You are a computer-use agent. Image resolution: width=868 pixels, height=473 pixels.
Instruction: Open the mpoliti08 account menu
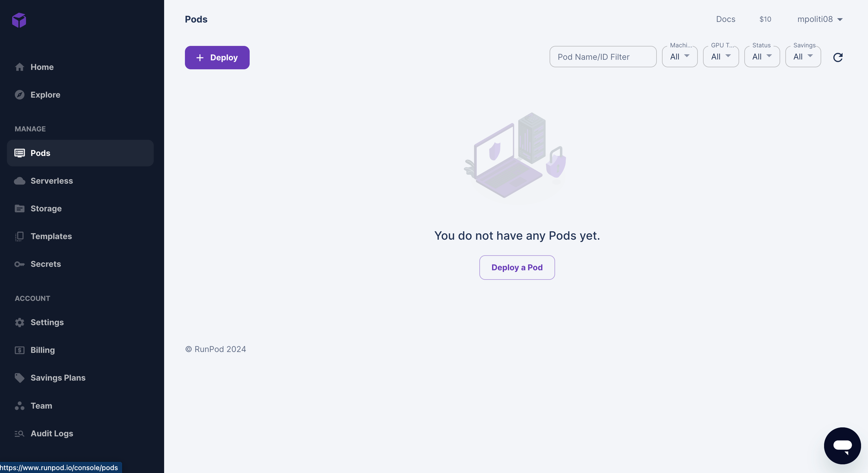(x=820, y=19)
